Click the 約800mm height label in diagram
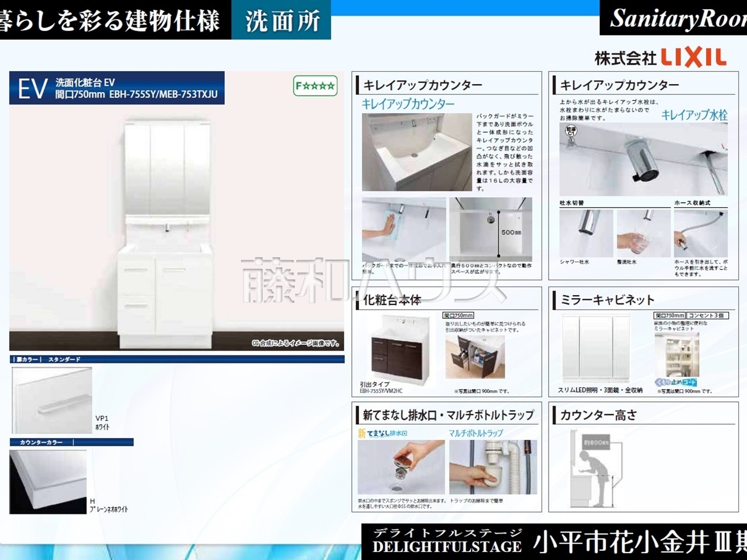Screen dimensions: 747x560 [x=596, y=443]
